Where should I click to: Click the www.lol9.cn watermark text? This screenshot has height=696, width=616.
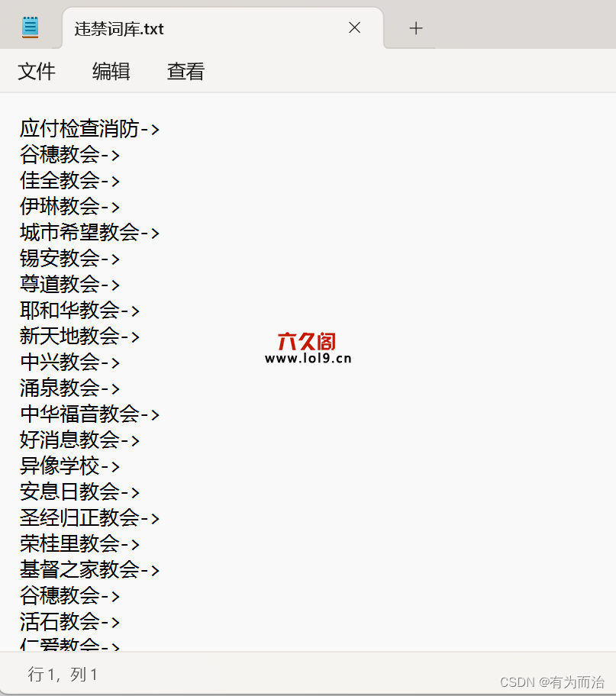pyautogui.click(x=308, y=359)
